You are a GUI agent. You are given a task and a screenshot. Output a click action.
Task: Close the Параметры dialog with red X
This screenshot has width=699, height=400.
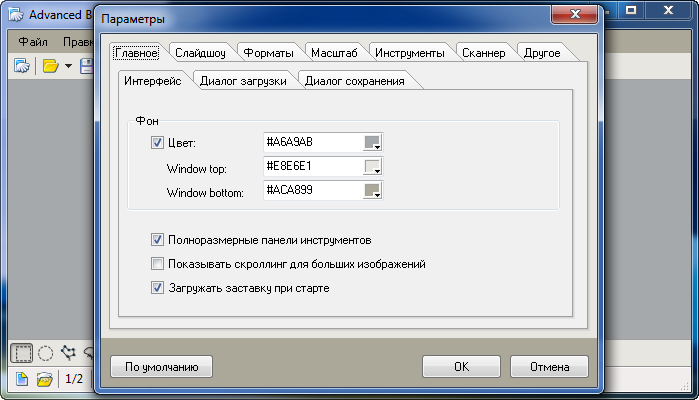tap(575, 14)
